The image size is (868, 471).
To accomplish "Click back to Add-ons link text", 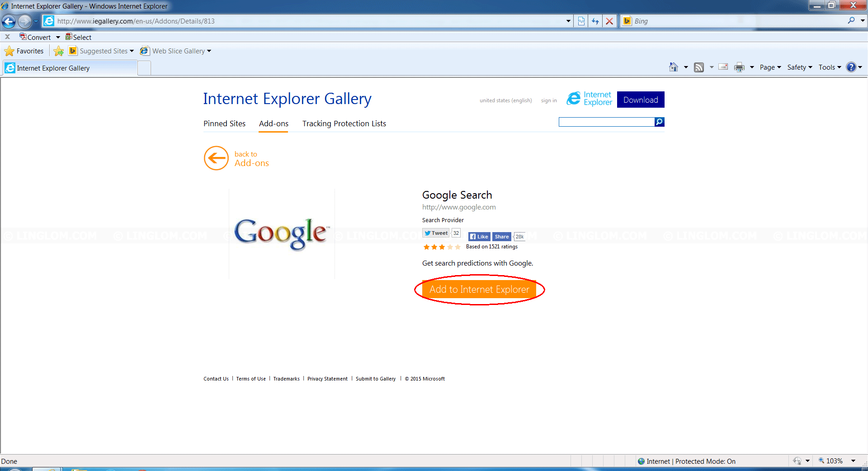I will [x=251, y=159].
